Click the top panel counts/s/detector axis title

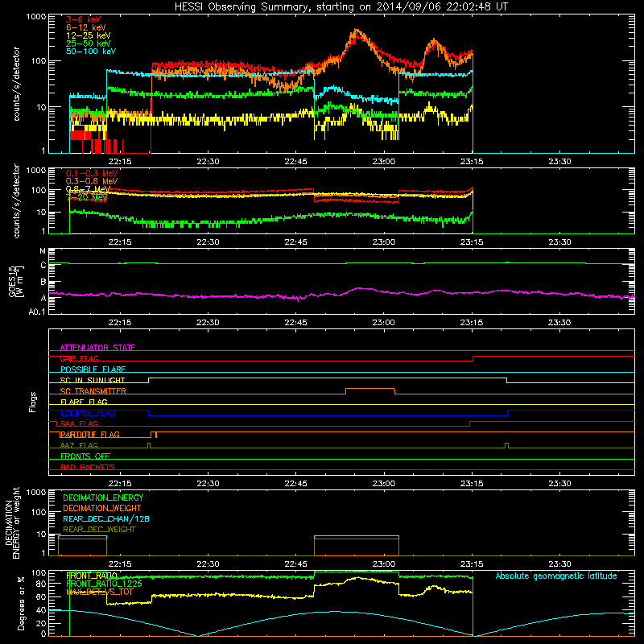[x=16, y=84]
